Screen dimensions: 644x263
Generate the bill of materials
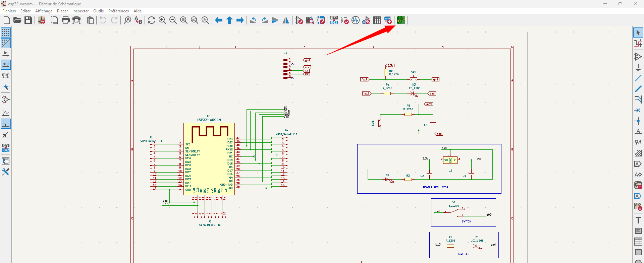[x=388, y=20]
